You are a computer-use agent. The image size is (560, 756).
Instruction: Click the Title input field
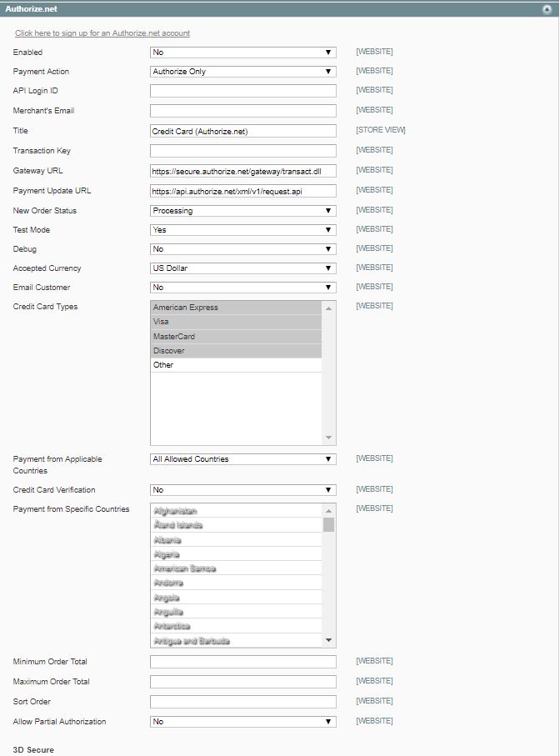(242, 131)
